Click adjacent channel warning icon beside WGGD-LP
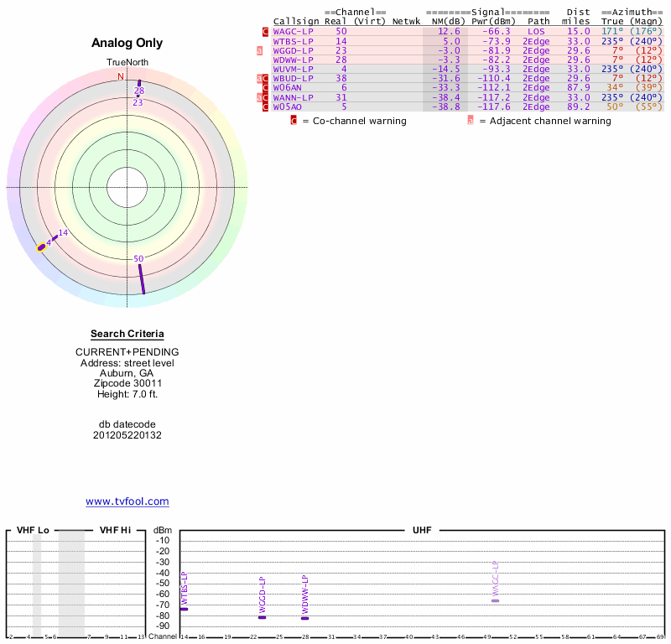 [259, 50]
